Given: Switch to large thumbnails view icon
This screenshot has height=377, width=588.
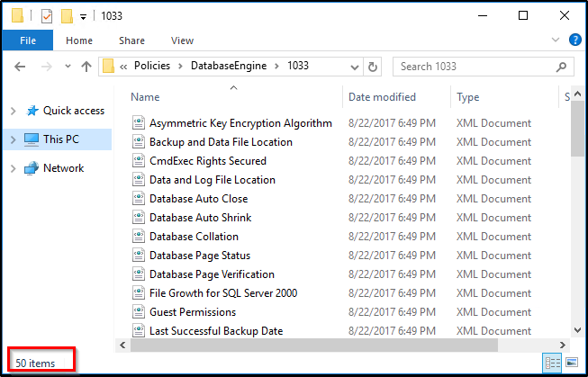Looking at the screenshot, I should click(x=573, y=363).
